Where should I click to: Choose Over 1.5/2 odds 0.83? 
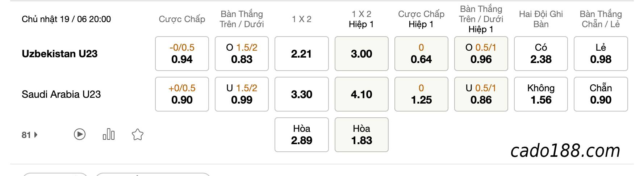242,54
